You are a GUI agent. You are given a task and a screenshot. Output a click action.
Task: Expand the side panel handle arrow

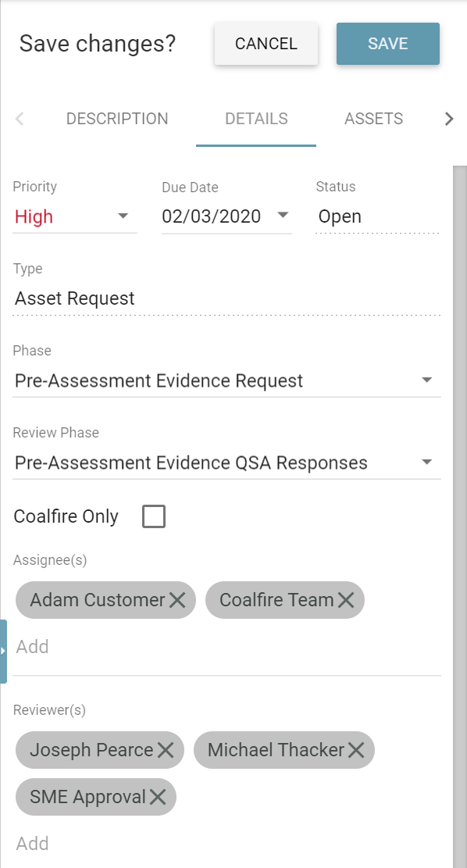click(x=3, y=652)
